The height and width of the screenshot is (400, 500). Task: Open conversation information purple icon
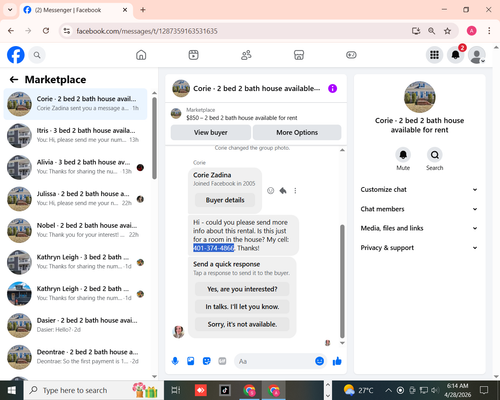click(x=332, y=88)
